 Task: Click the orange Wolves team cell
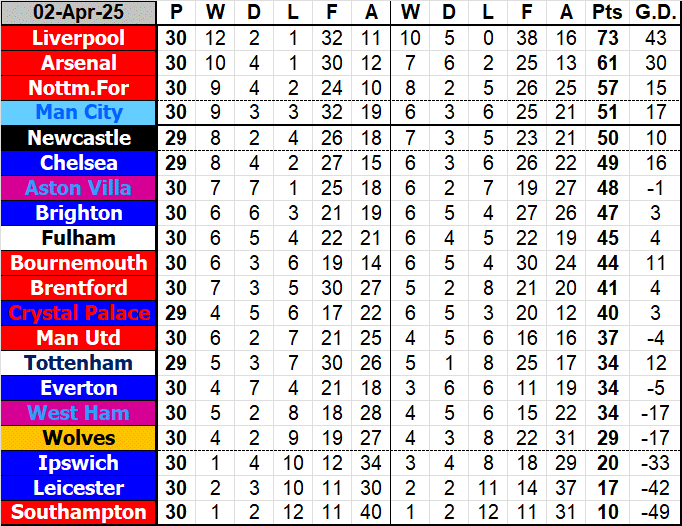tap(79, 438)
